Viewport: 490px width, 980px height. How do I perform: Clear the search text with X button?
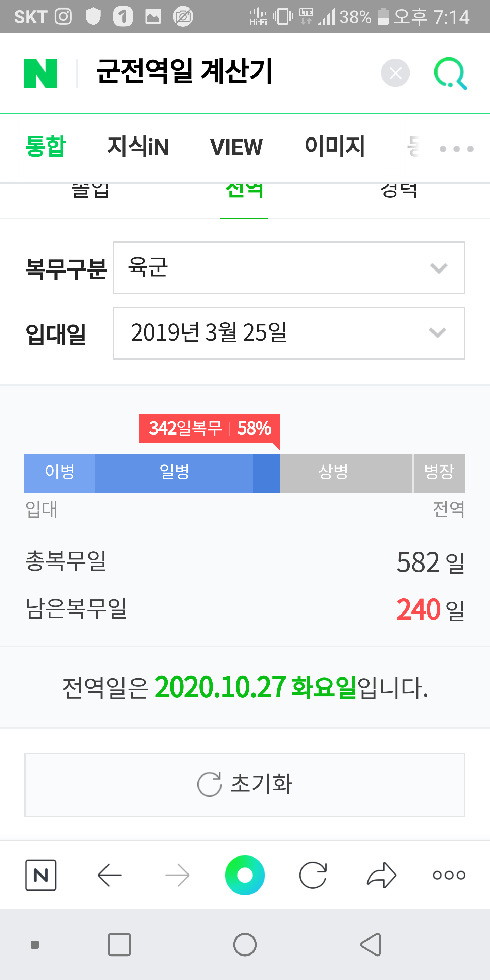(395, 73)
